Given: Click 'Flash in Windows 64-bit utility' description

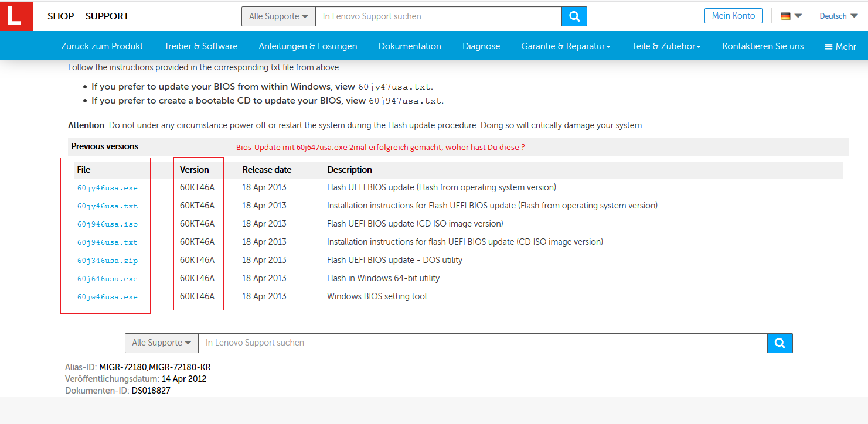Looking at the screenshot, I should tap(383, 278).
